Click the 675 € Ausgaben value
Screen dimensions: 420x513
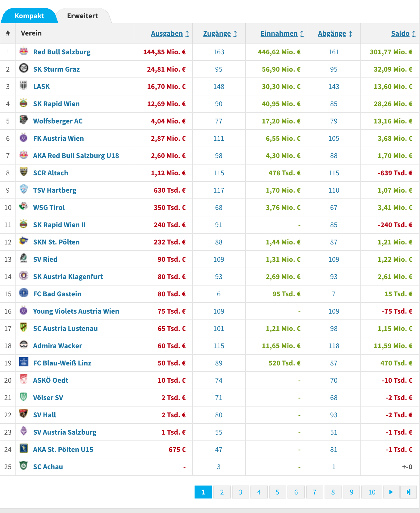tap(177, 449)
